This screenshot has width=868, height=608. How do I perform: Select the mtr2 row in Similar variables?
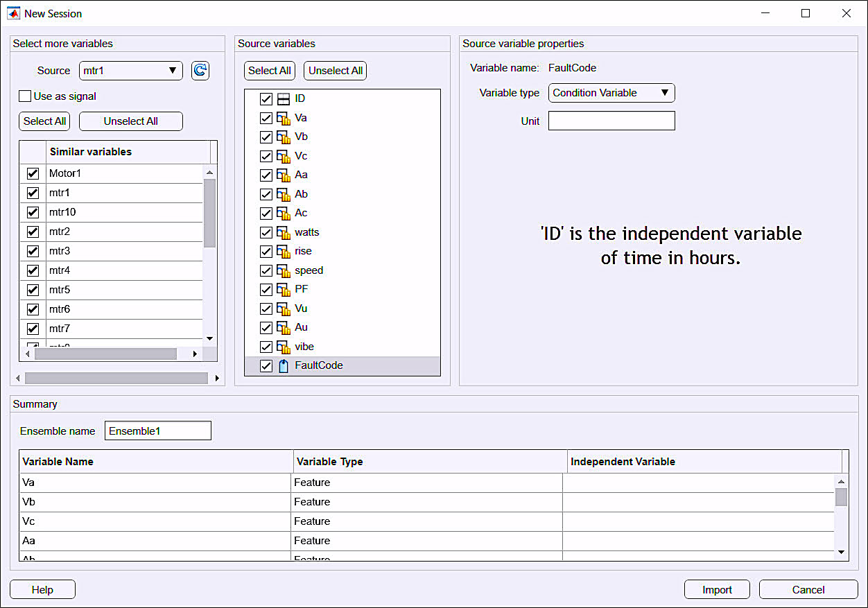click(112, 232)
